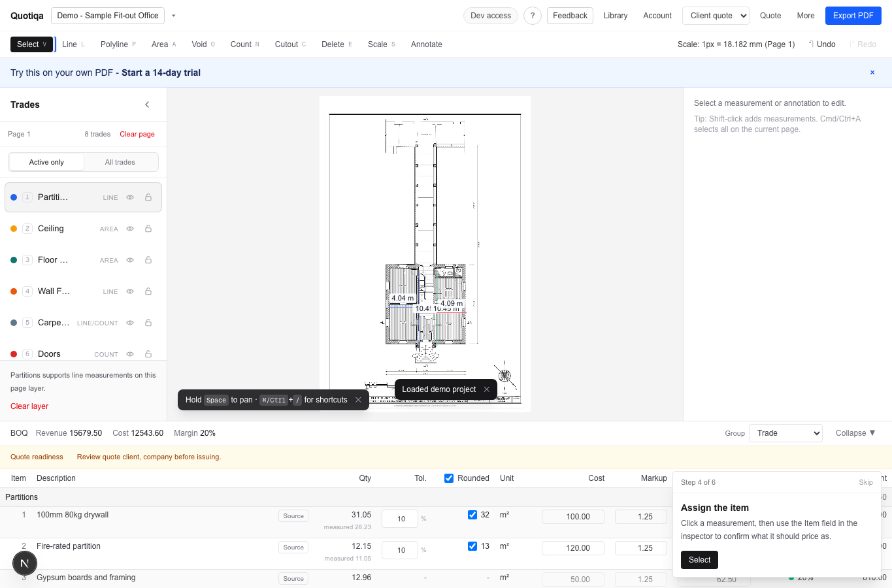
Task: Choose the Void tool
Action: point(203,44)
